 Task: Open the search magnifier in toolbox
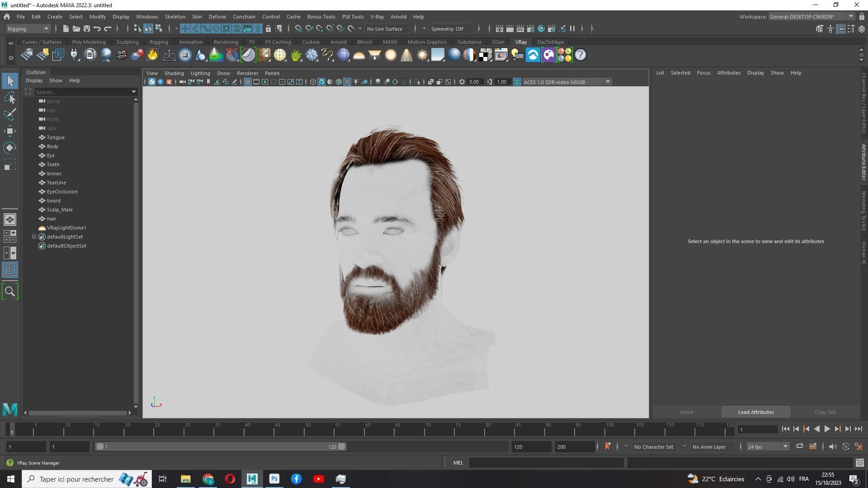coord(10,291)
